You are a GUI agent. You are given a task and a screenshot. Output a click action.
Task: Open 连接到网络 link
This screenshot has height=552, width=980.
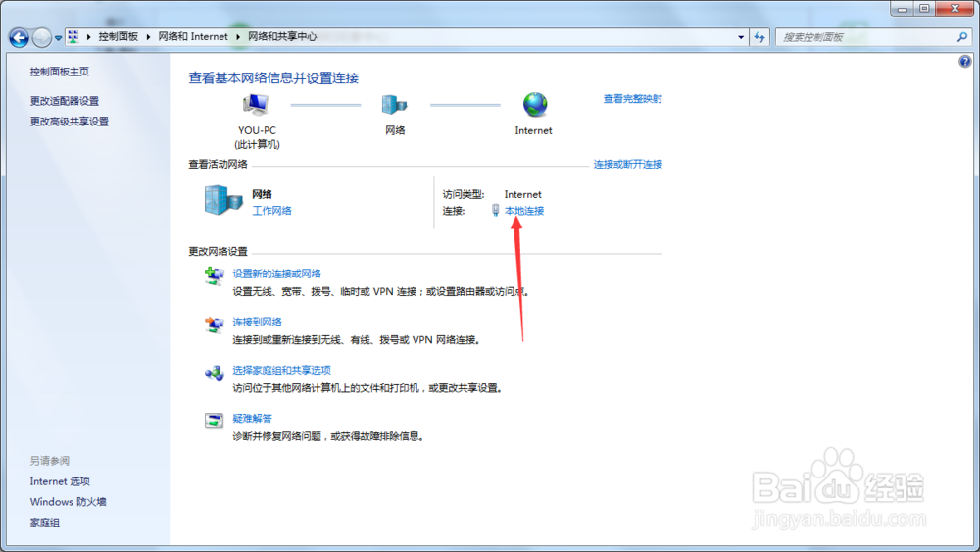(258, 322)
